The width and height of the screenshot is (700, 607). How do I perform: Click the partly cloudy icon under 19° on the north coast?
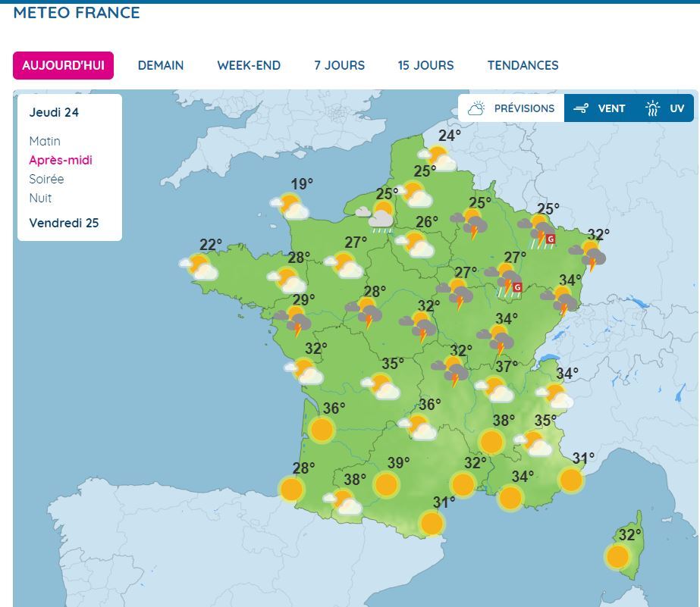tap(290, 206)
